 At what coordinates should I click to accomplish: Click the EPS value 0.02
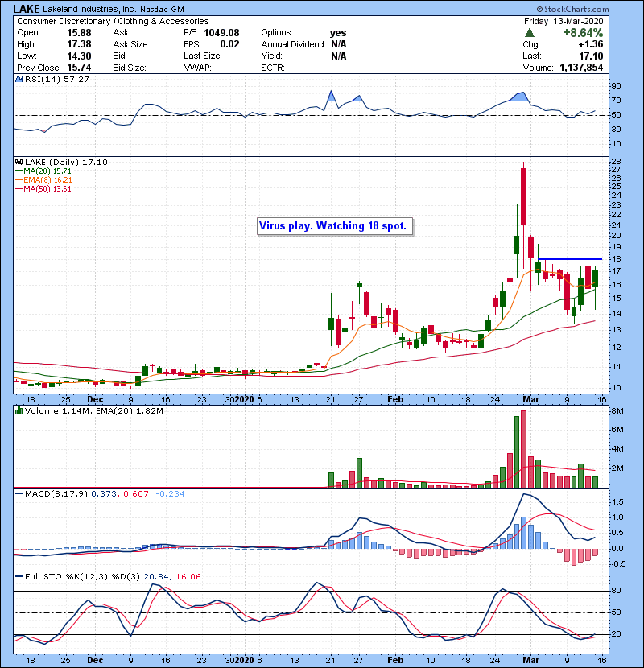[x=229, y=44]
